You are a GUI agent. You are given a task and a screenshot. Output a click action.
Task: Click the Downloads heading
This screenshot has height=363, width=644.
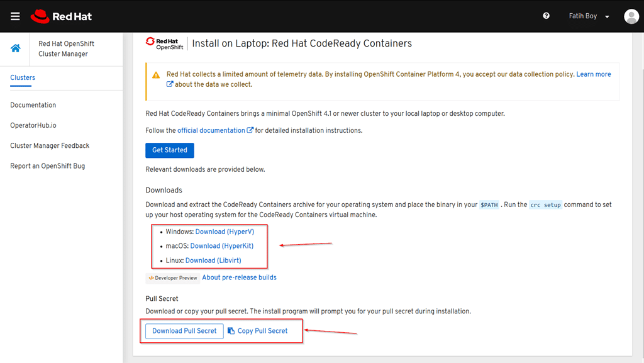point(164,190)
